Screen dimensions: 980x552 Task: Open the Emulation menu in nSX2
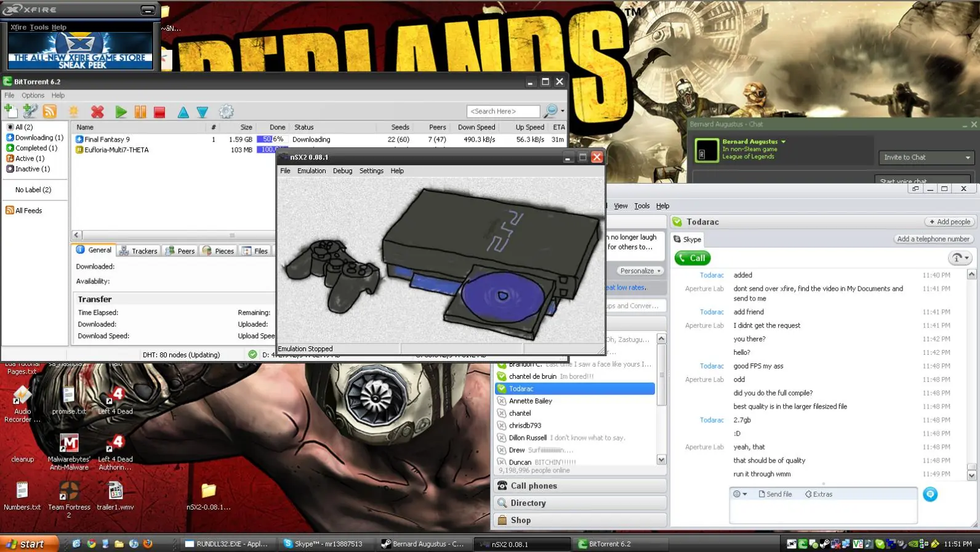click(x=311, y=171)
